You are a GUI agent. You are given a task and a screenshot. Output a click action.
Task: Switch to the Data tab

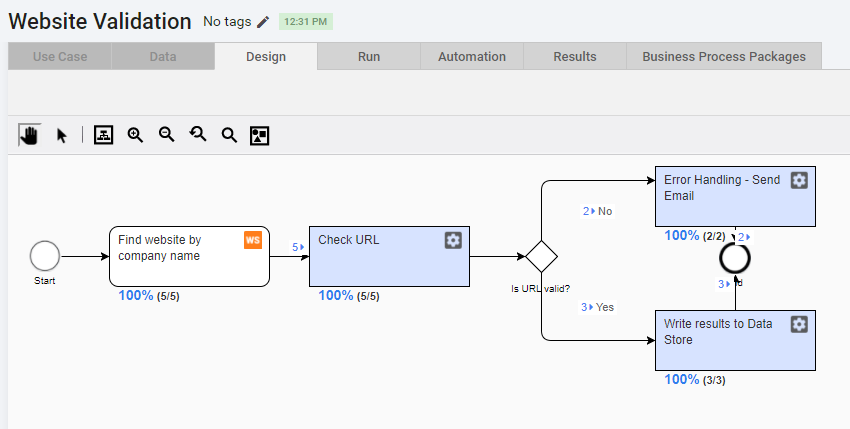coord(163,56)
